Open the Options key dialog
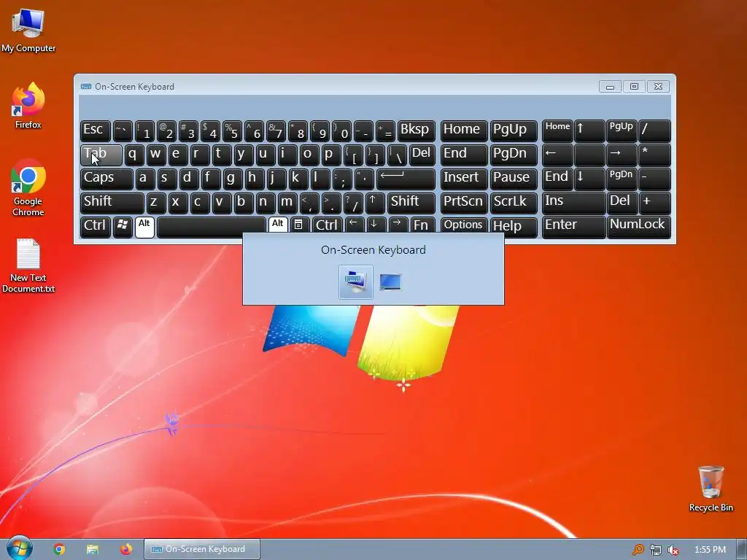747x560 pixels. click(x=463, y=226)
